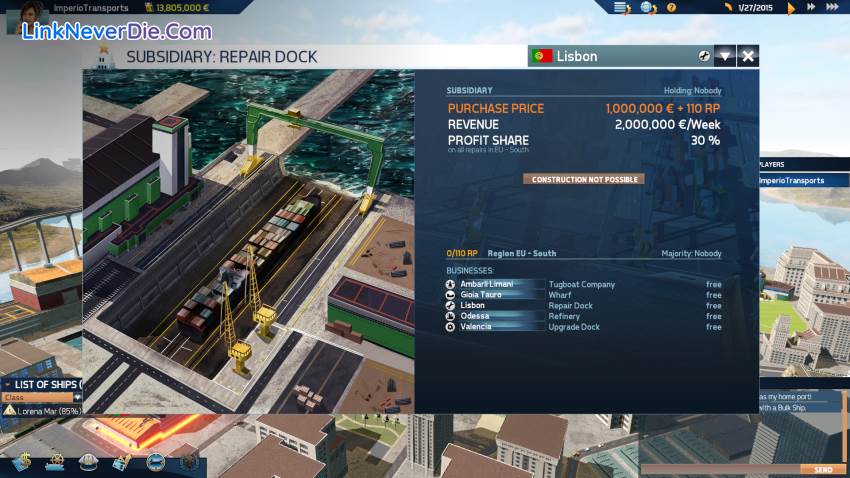This screenshot has height=478, width=850.
Task: Open the blueprint and pencil construction icon
Action: click(x=121, y=462)
